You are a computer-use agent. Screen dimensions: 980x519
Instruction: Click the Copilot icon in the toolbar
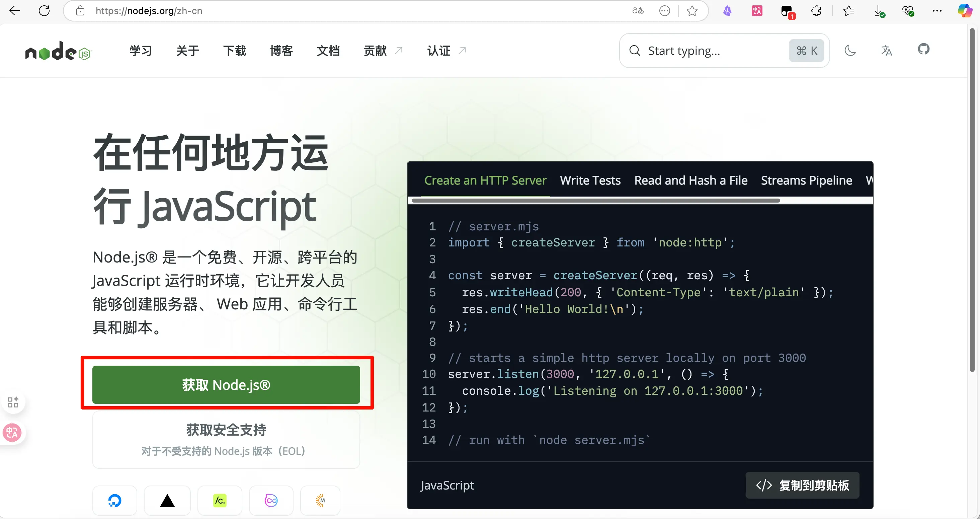tap(964, 11)
